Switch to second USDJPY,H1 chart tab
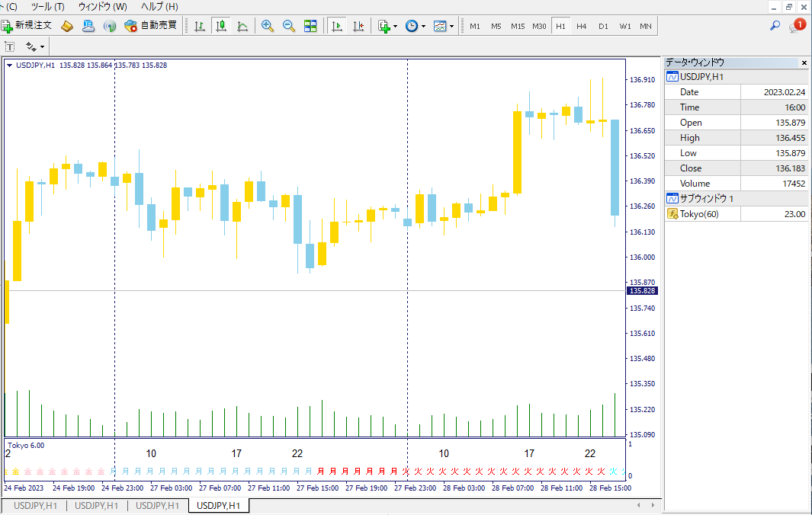812x515 pixels. [x=96, y=506]
